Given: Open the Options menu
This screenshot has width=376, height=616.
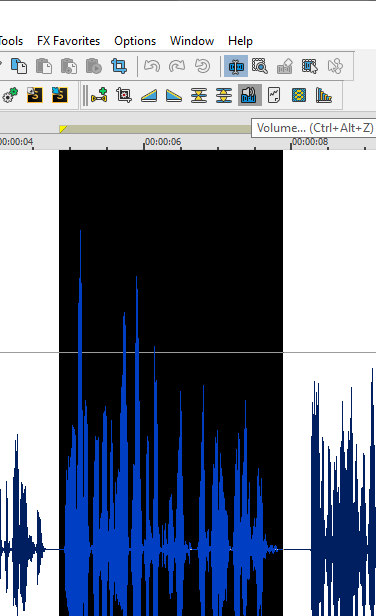Looking at the screenshot, I should [135, 41].
